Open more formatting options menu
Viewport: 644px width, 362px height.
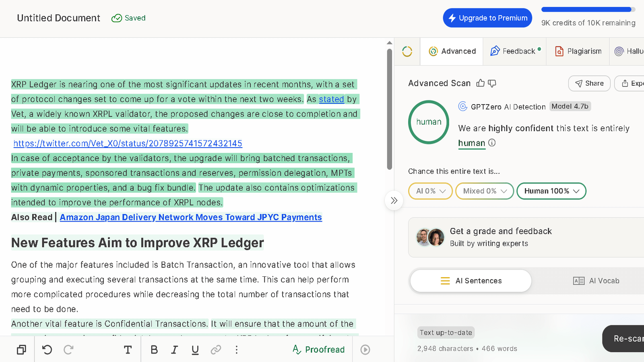tap(237, 350)
